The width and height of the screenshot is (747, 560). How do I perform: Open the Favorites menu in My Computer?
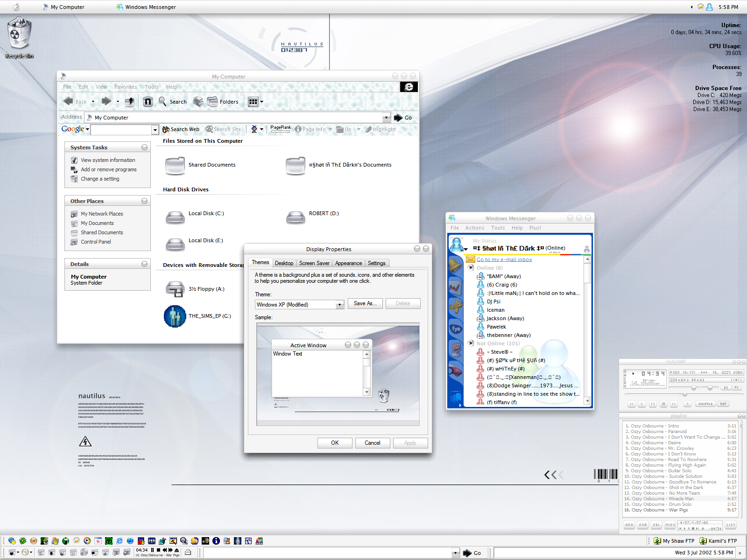coord(126,87)
